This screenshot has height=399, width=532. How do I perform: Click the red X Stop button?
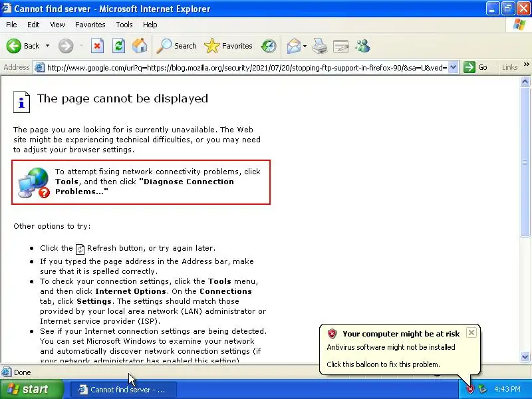[x=97, y=46]
